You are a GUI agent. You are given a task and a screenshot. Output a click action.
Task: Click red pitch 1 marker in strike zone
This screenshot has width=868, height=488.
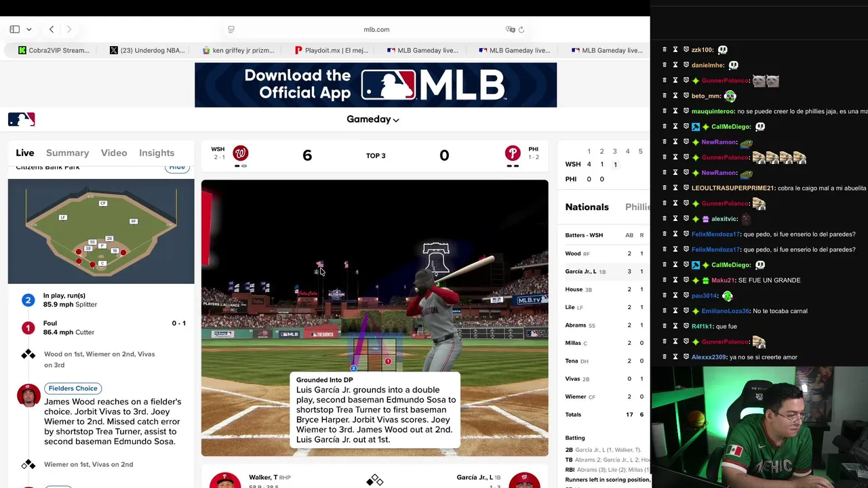pos(388,361)
